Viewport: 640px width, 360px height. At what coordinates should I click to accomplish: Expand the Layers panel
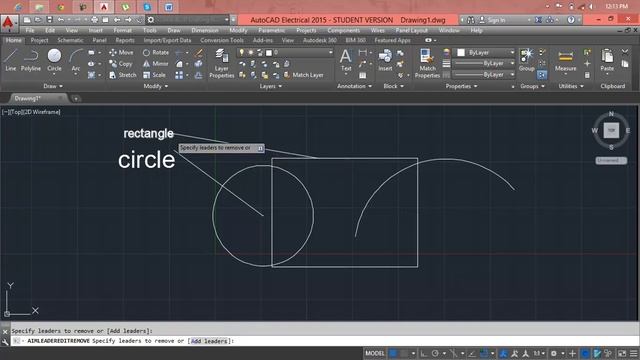coord(271,86)
